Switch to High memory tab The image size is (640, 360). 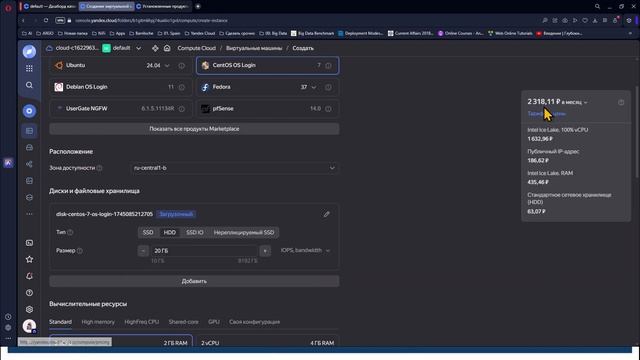click(x=98, y=322)
